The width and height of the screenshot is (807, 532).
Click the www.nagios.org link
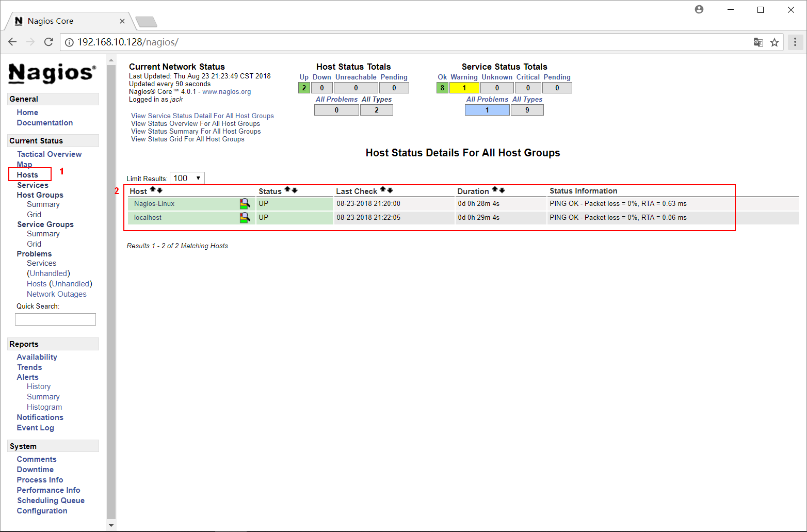[227, 92]
